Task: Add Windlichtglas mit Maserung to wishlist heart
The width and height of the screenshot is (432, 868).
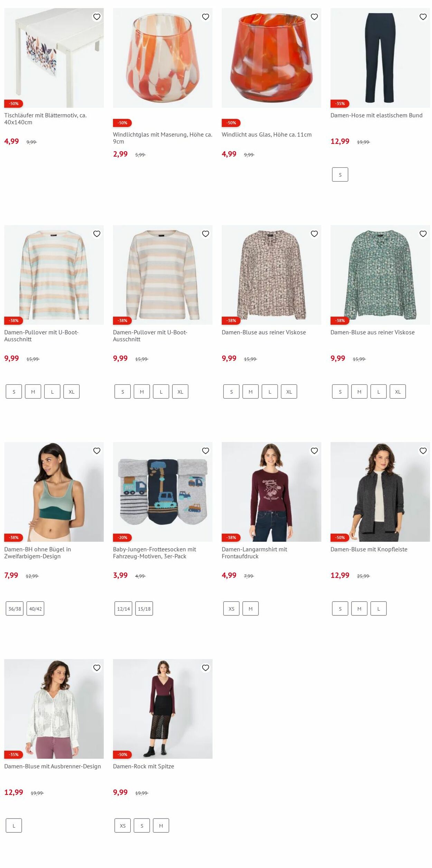Action: click(206, 17)
